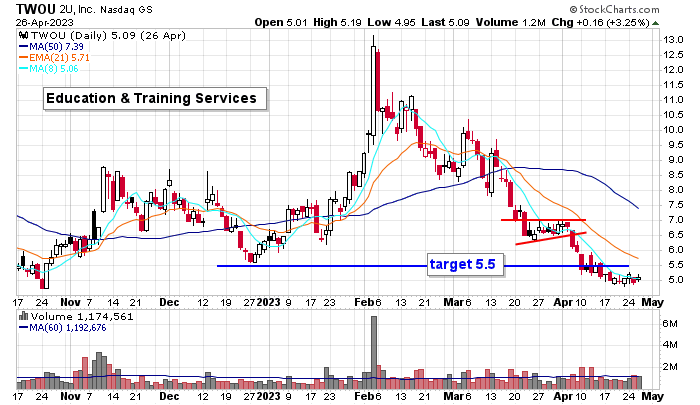Click the 6M volume axis label

(670, 323)
